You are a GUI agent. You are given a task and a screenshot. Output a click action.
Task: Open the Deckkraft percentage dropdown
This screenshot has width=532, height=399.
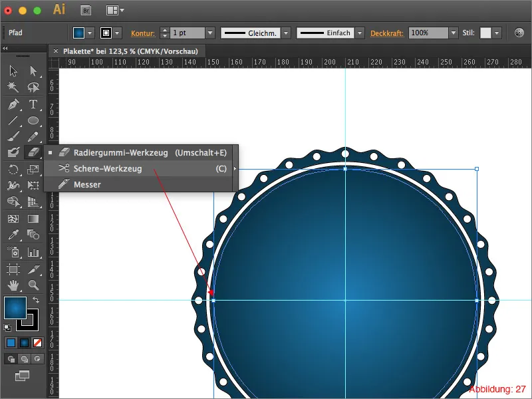454,33
